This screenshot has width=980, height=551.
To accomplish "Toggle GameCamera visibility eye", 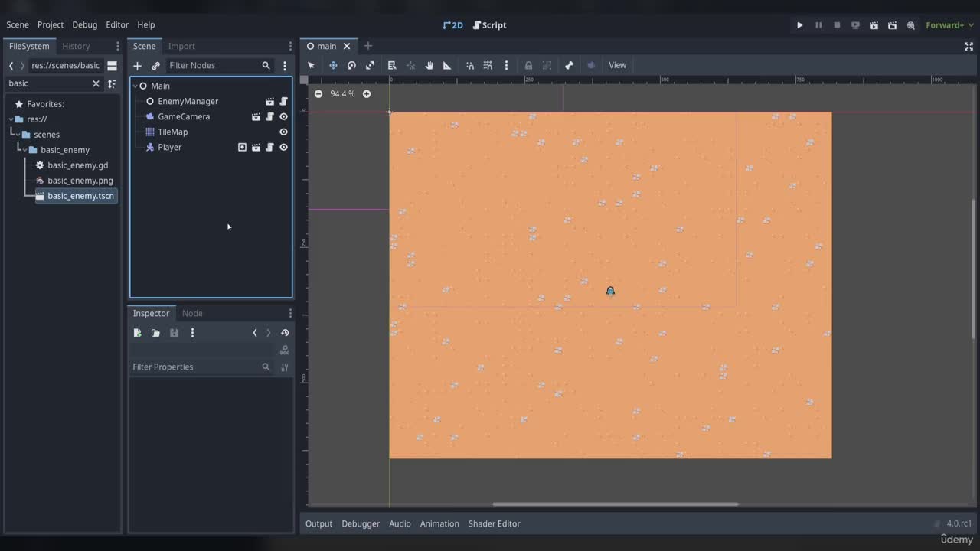I will point(283,116).
